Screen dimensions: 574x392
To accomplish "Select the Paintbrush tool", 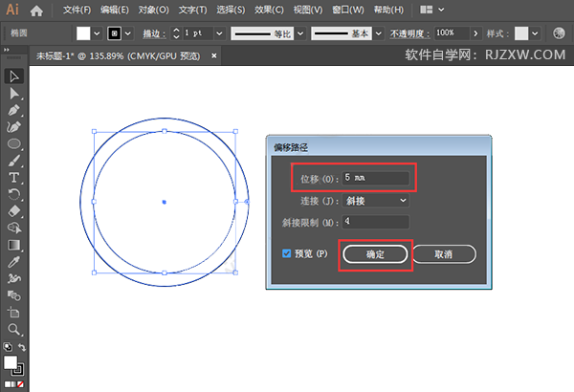I will tap(14, 161).
